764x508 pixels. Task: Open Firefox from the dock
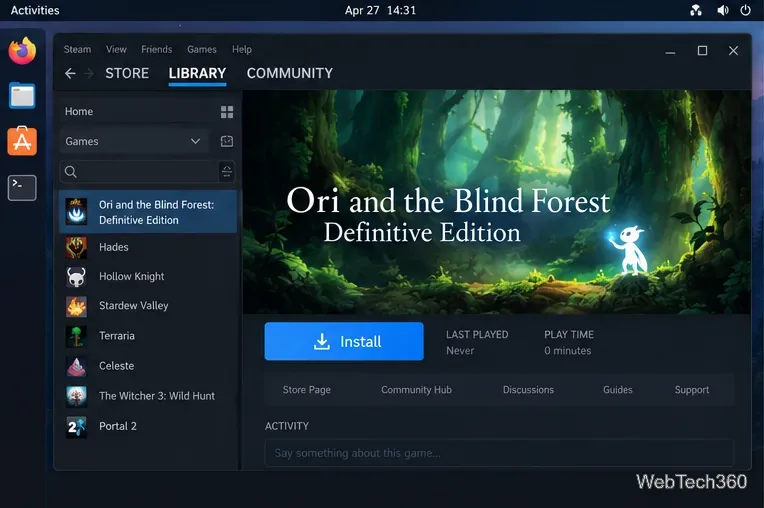[22, 50]
